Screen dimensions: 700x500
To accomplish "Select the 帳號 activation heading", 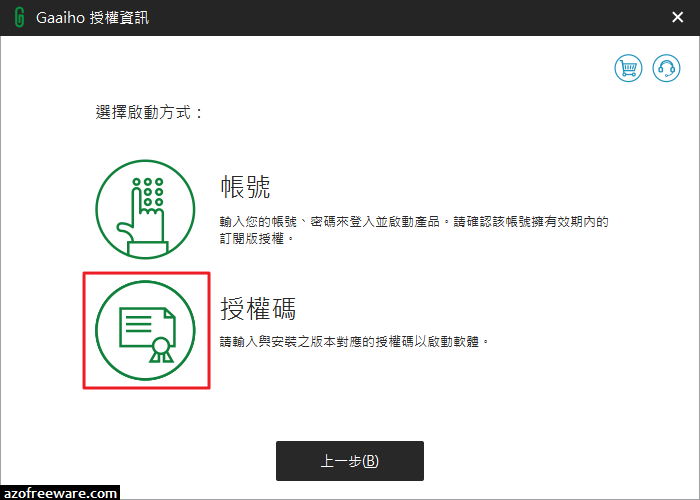I will (246, 187).
